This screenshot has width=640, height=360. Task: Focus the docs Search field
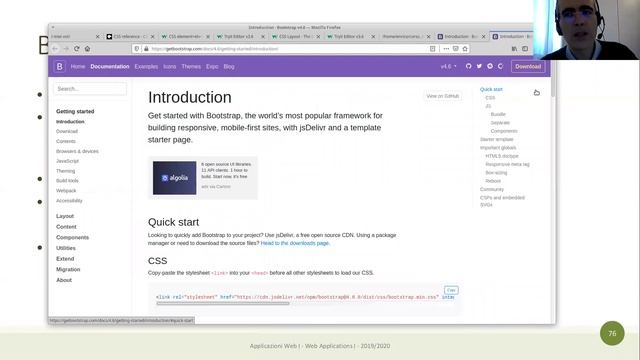pyautogui.click(x=90, y=89)
